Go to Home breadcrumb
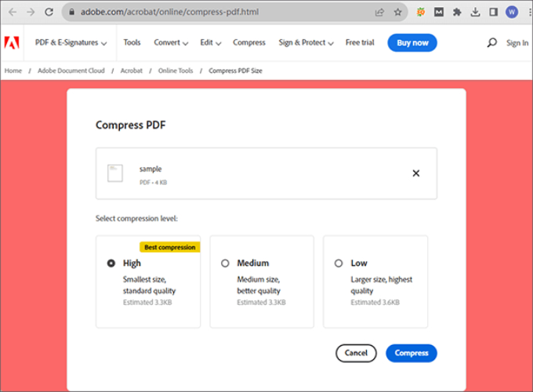 tap(13, 71)
